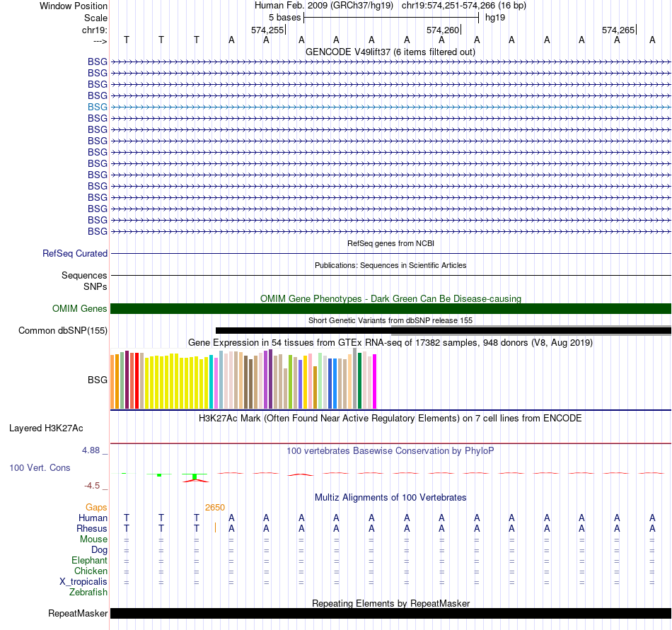Open 'Multiz Alignments of 100 Vertebrates' title
The height and width of the screenshot is (630, 672).
pyautogui.click(x=390, y=497)
